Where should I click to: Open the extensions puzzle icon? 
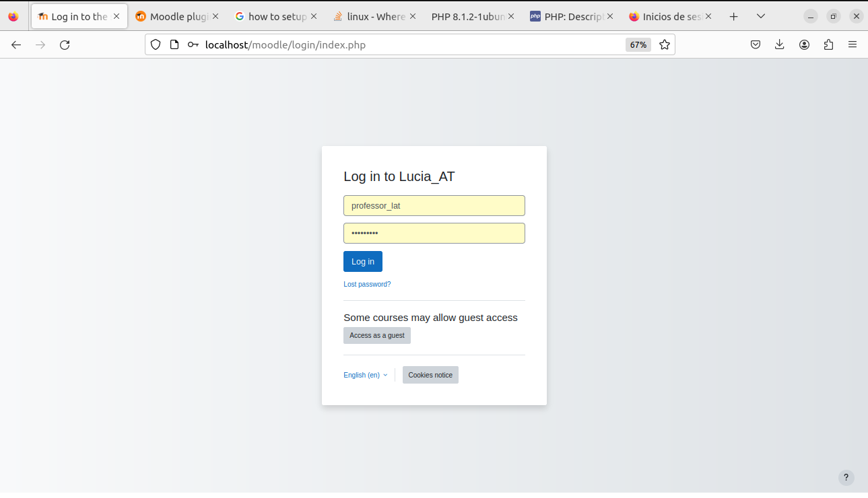click(828, 45)
